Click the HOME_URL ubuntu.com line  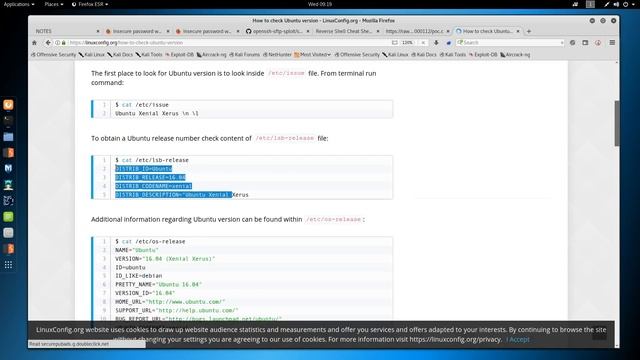click(x=170, y=302)
